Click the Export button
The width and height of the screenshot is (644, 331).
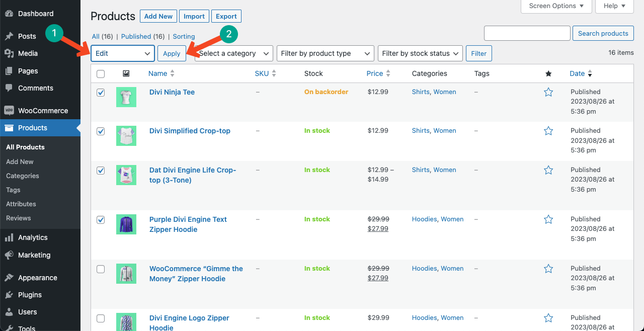(226, 16)
